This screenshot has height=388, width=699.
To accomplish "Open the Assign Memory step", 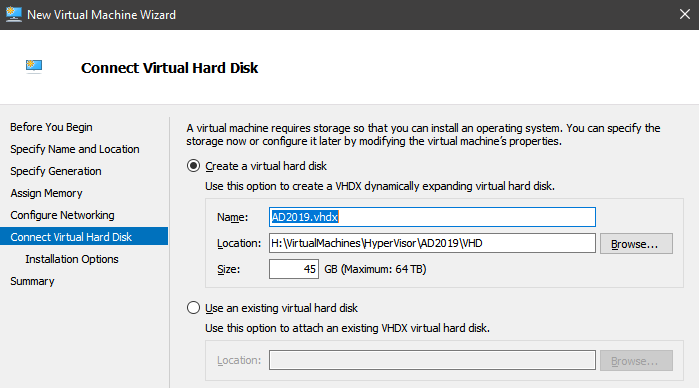I will tap(46, 193).
